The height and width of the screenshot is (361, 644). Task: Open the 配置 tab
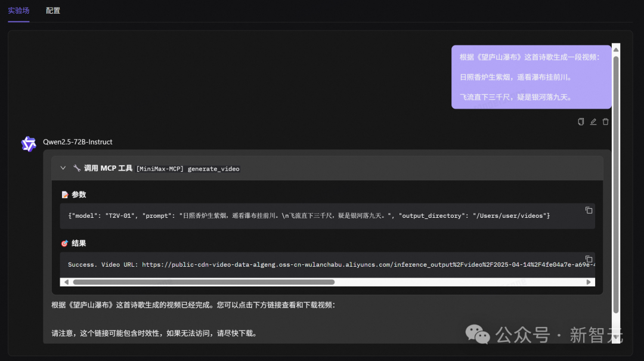[x=53, y=11]
